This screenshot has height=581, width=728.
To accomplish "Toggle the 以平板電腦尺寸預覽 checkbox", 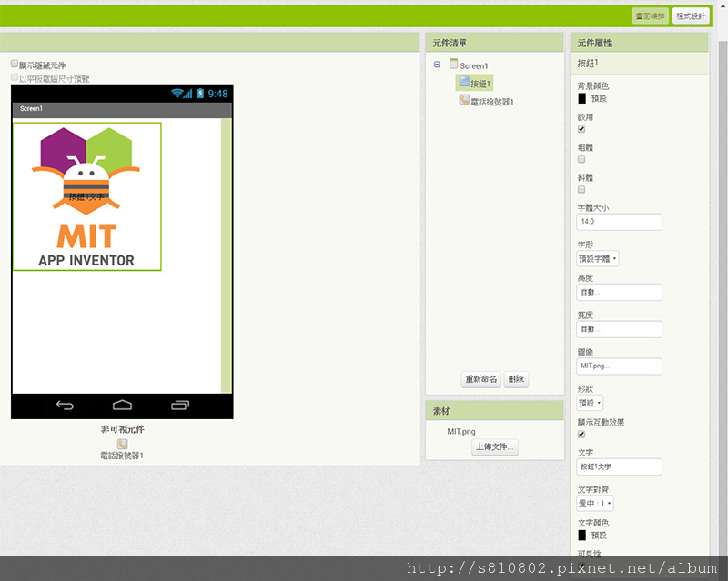I will [x=15, y=77].
